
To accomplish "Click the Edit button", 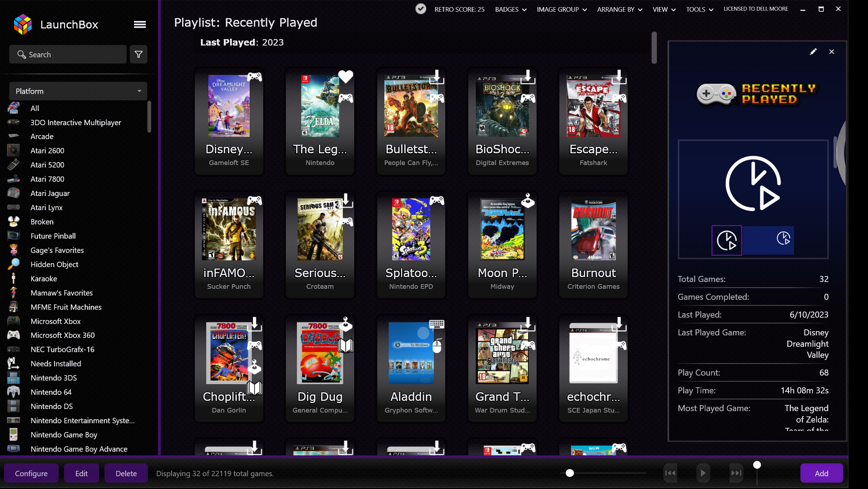I will 81,473.
